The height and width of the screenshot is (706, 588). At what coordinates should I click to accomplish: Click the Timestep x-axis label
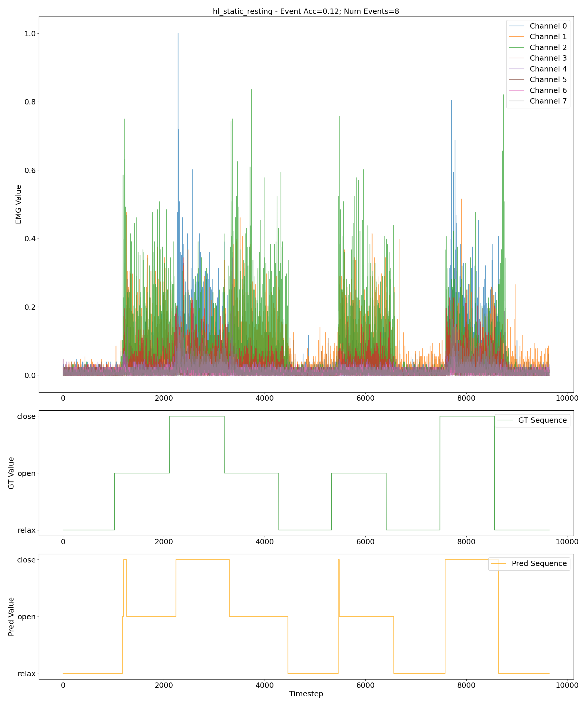306,694
